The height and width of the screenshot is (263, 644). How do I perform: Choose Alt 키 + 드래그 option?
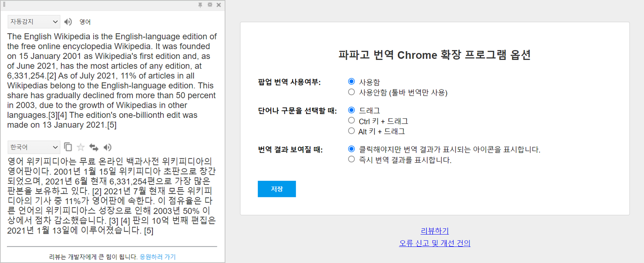coord(351,131)
